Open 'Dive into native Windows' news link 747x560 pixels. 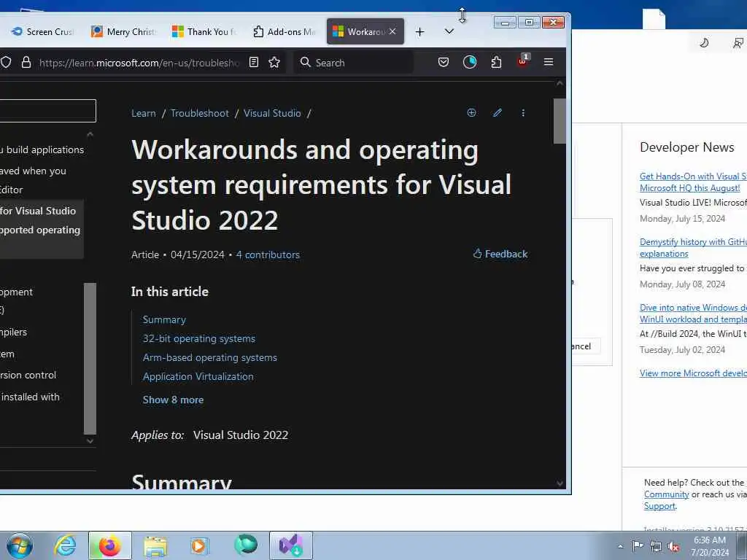tap(693, 314)
